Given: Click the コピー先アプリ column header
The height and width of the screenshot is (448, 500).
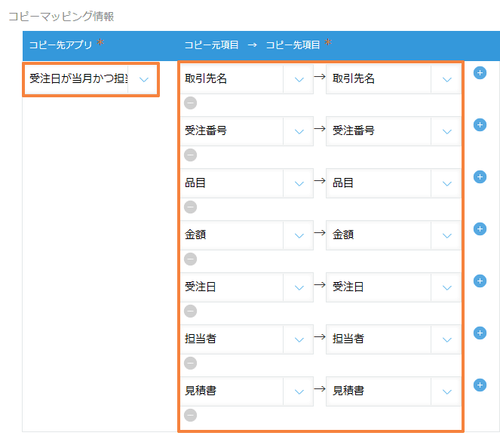Looking at the screenshot, I should click(60, 45).
